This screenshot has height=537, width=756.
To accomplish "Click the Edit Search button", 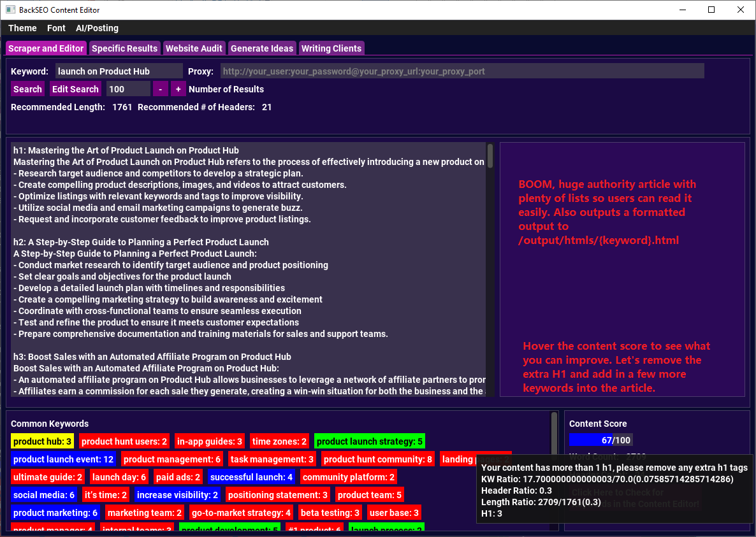I will pos(75,89).
